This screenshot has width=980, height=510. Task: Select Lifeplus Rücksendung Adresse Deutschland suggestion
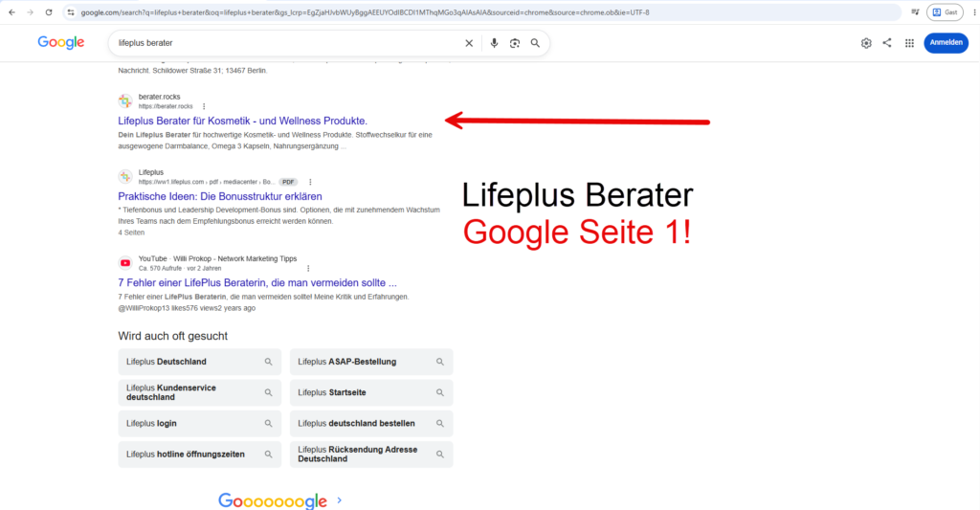point(371,455)
